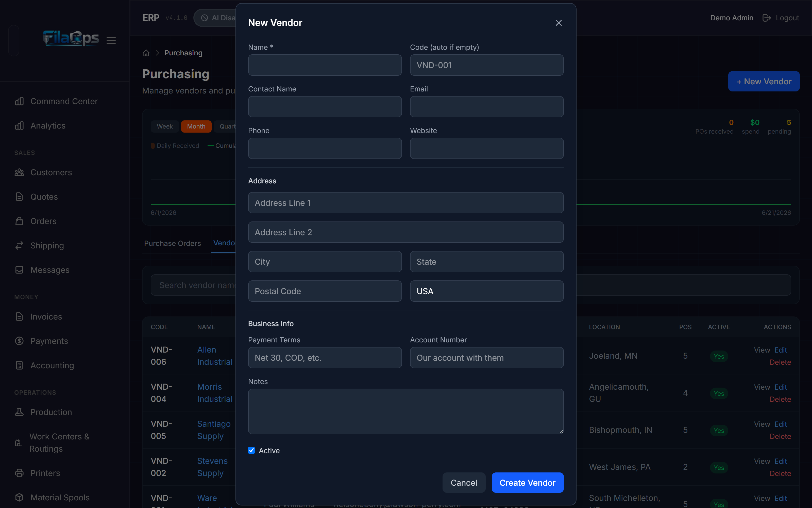Image resolution: width=812 pixels, height=508 pixels.
Task: Click the FilaOps logo
Action: [x=71, y=38]
